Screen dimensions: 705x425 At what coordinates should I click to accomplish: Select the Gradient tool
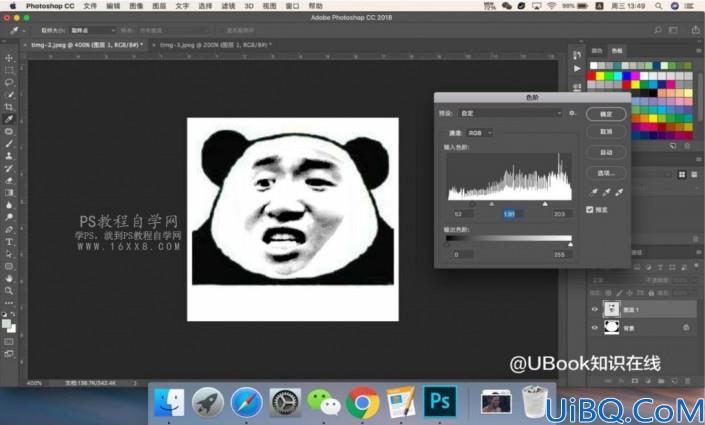point(9,192)
